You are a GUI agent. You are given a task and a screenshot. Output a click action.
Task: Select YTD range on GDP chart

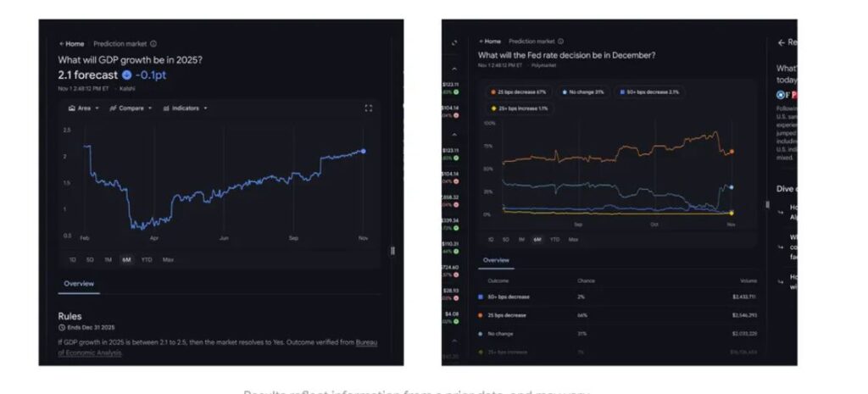click(147, 259)
